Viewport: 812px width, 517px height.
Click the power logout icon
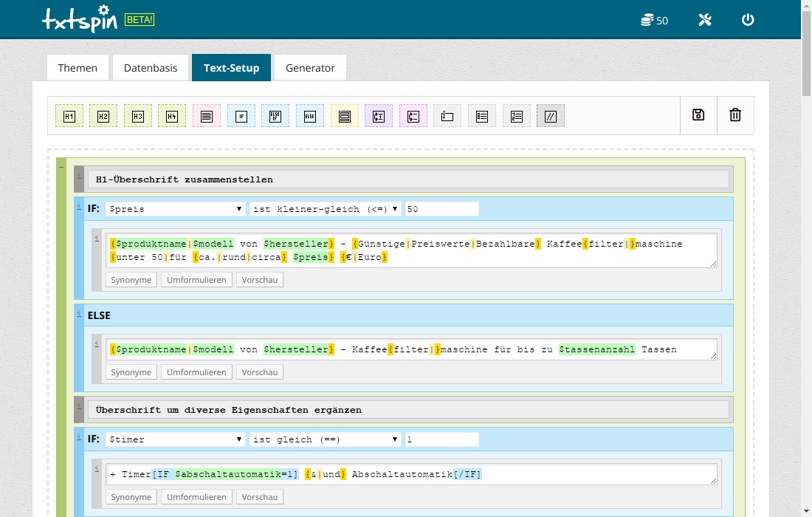(748, 20)
